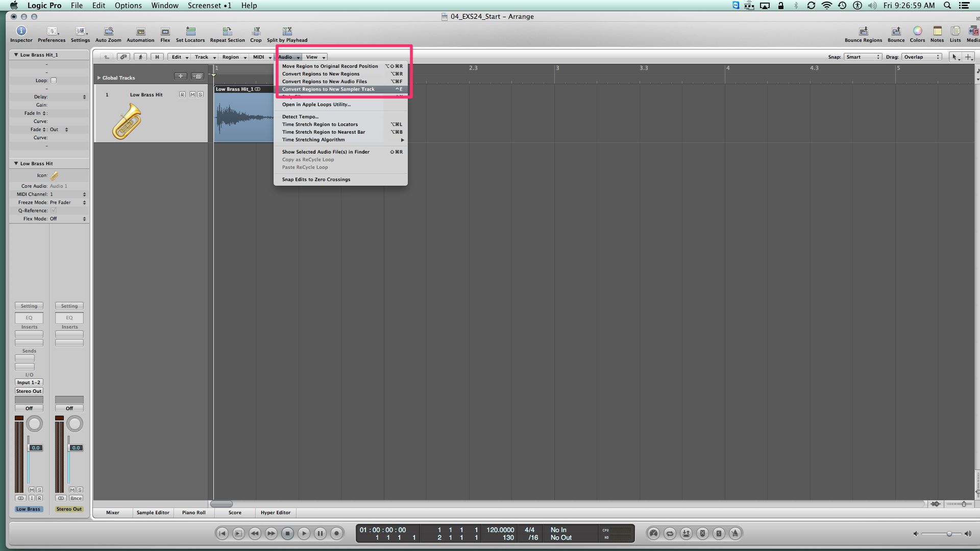Toggle Automation view in toolbar
This screenshot has width=980, height=551.
pos(140,34)
